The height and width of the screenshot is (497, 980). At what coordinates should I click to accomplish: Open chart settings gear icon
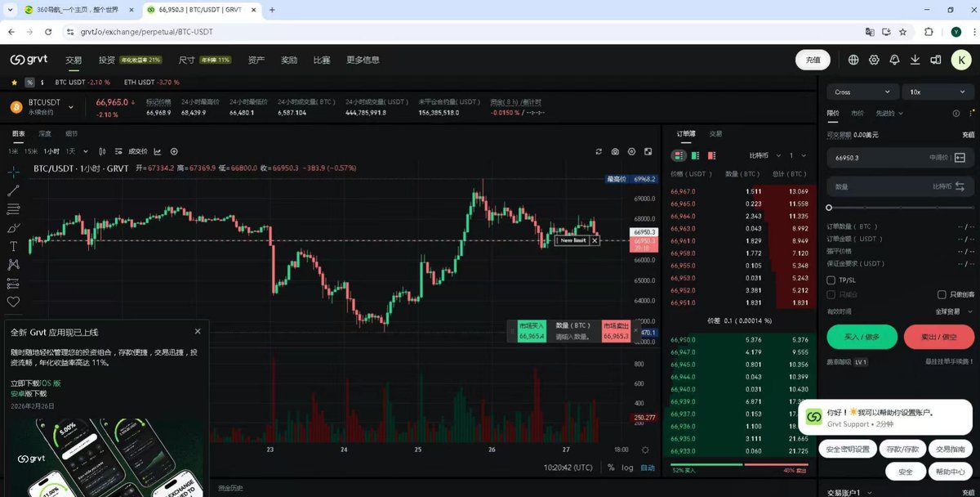[x=631, y=151]
